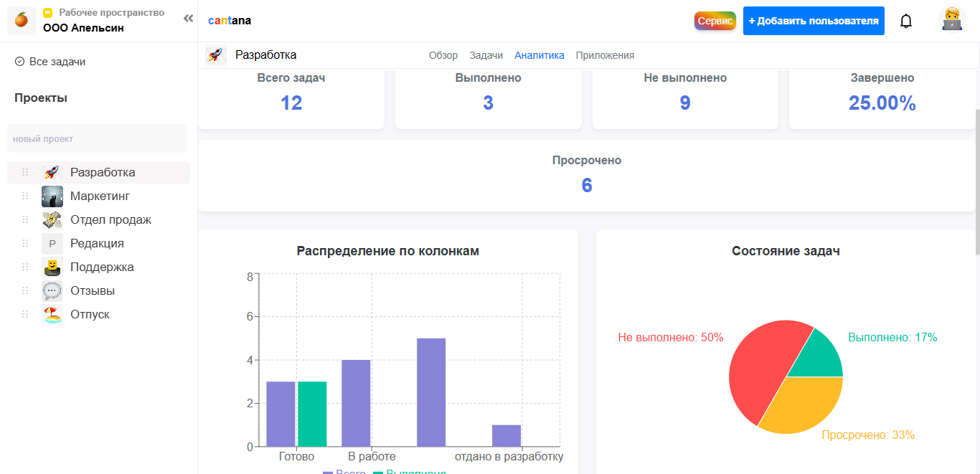Open the Приложения tab

click(605, 54)
